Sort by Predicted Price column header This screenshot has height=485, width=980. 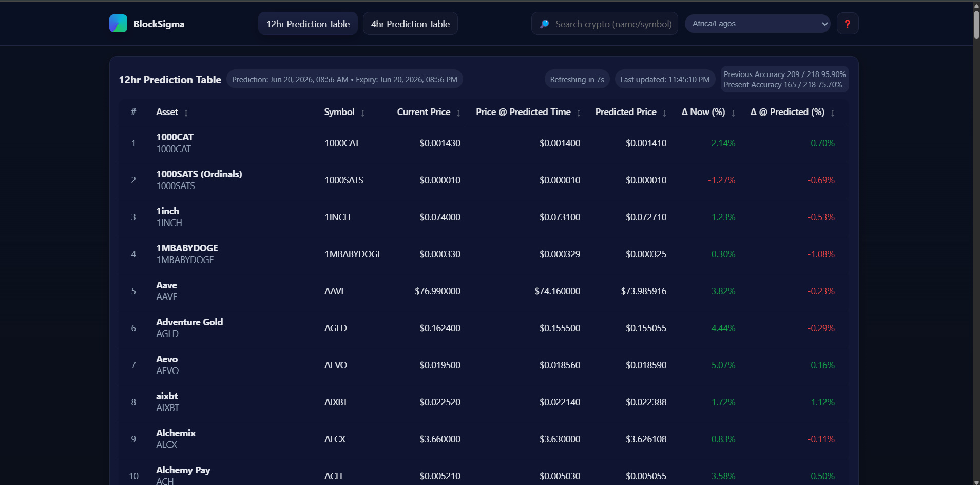pyautogui.click(x=626, y=112)
